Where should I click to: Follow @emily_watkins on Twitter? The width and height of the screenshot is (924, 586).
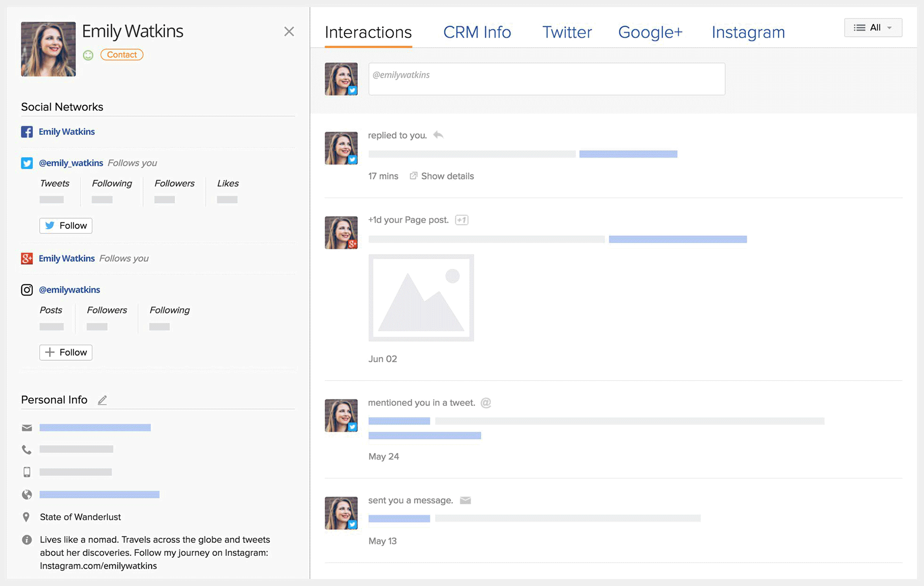click(66, 225)
